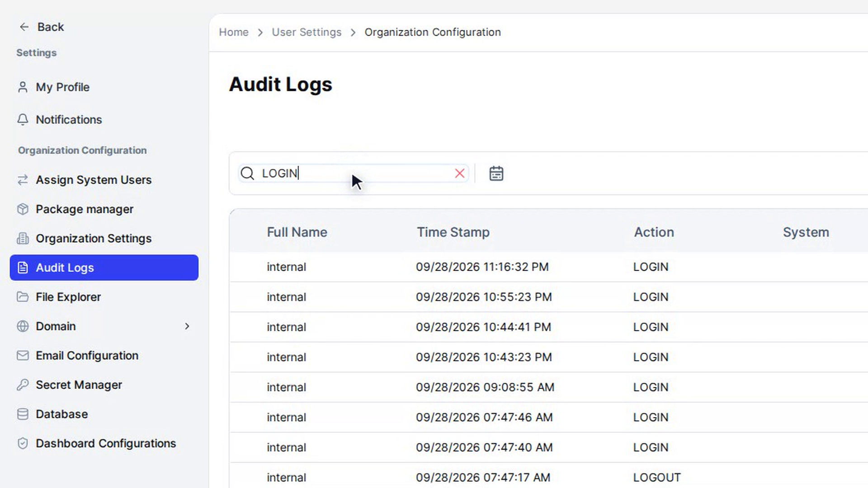868x488 pixels.
Task: Sort by Time Stamp column header
Action: click(x=453, y=232)
